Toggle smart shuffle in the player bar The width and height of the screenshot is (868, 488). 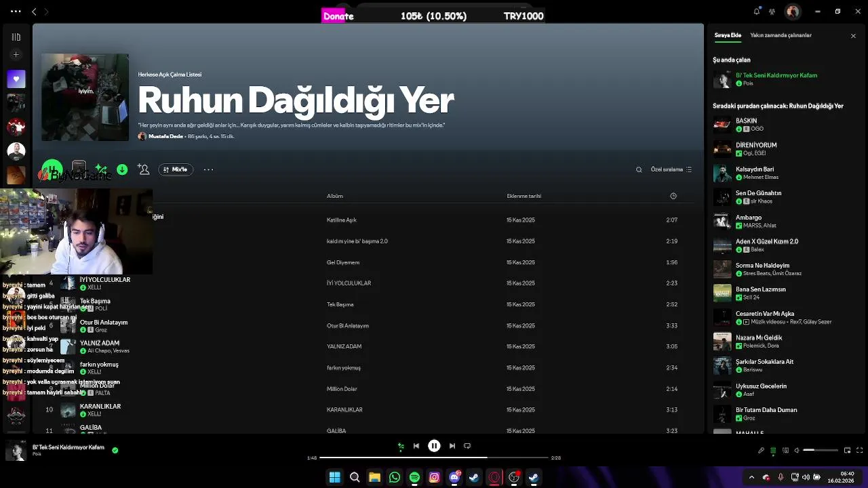401,446
